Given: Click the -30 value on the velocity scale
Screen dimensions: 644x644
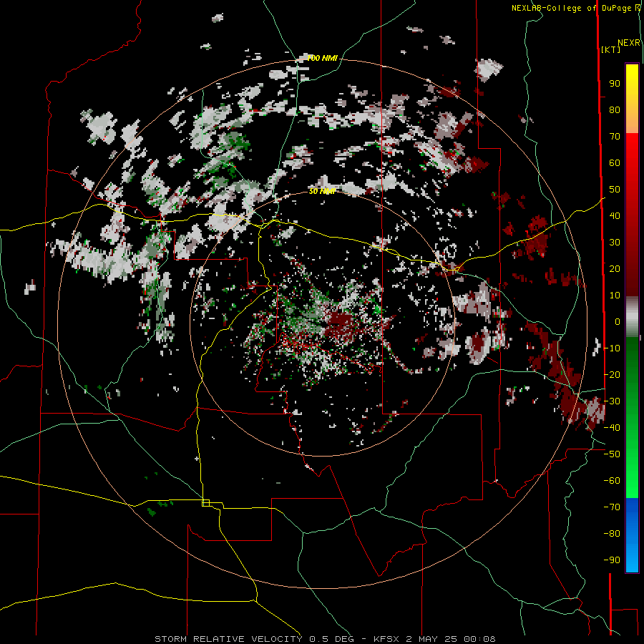Looking at the screenshot, I should [x=612, y=401].
